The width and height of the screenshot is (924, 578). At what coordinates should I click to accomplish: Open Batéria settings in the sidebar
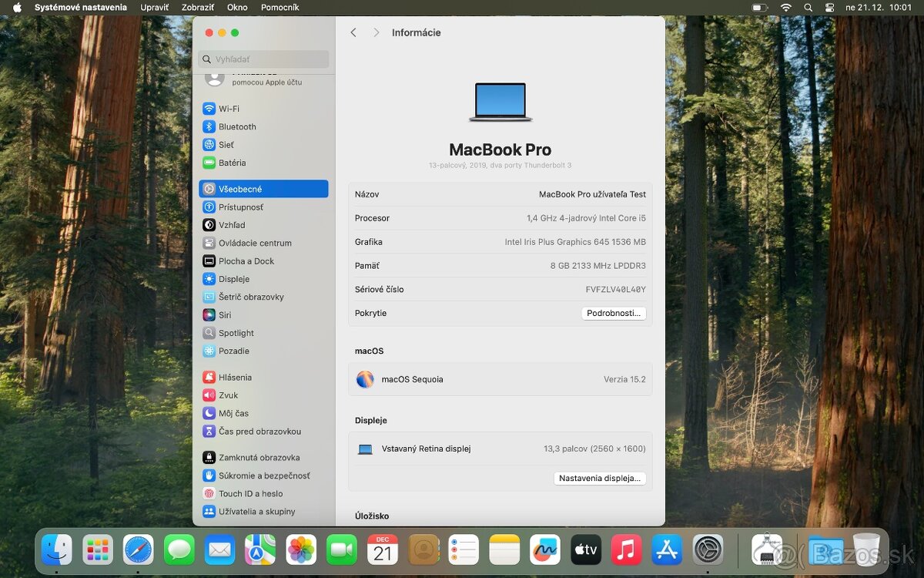click(x=235, y=163)
